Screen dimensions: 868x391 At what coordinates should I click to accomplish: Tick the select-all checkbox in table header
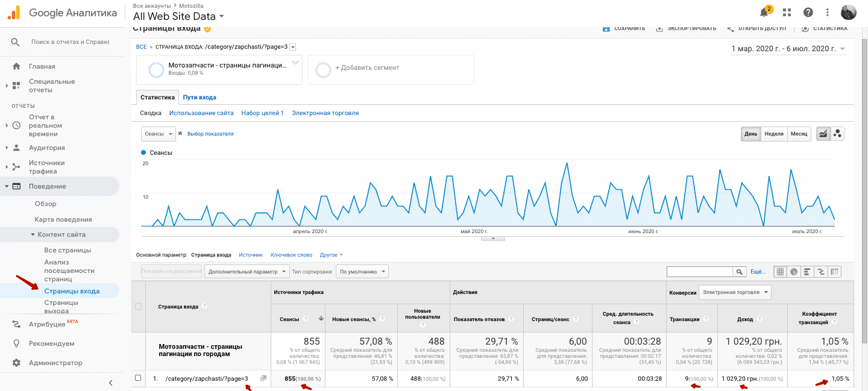pyautogui.click(x=138, y=307)
